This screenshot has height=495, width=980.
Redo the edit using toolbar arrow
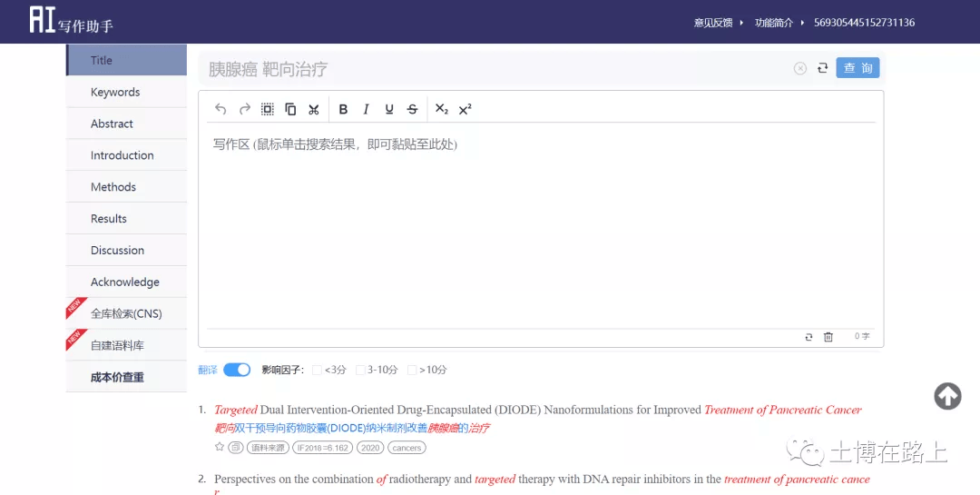[x=244, y=109]
